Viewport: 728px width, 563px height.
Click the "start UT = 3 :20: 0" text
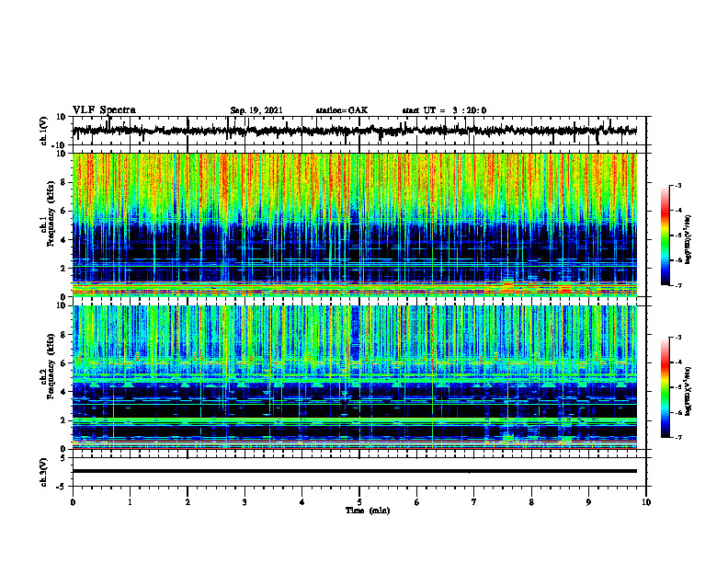pos(444,110)
